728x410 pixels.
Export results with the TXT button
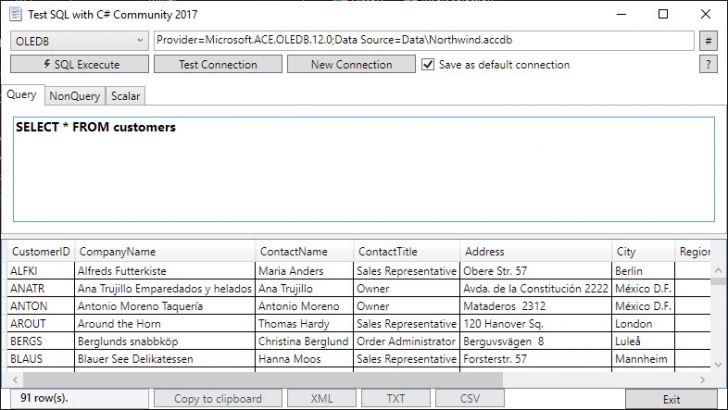coord(396,398)
